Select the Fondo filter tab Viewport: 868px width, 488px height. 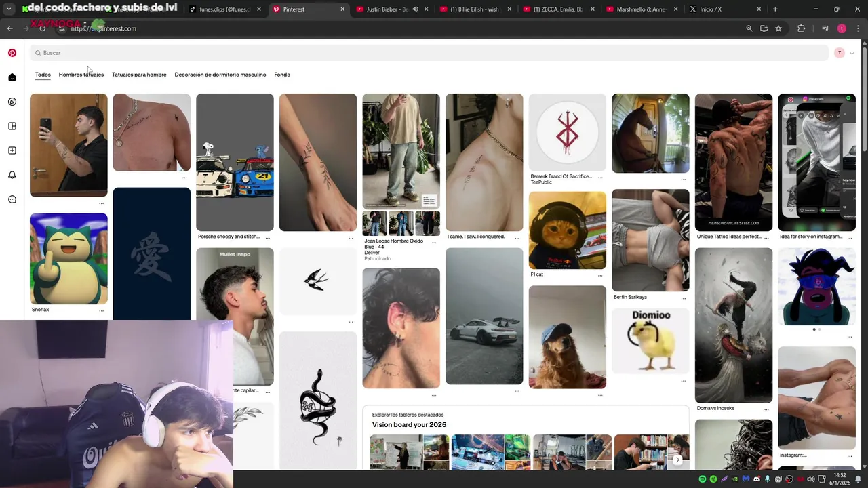pyautogui.click(x=282, y=75)
